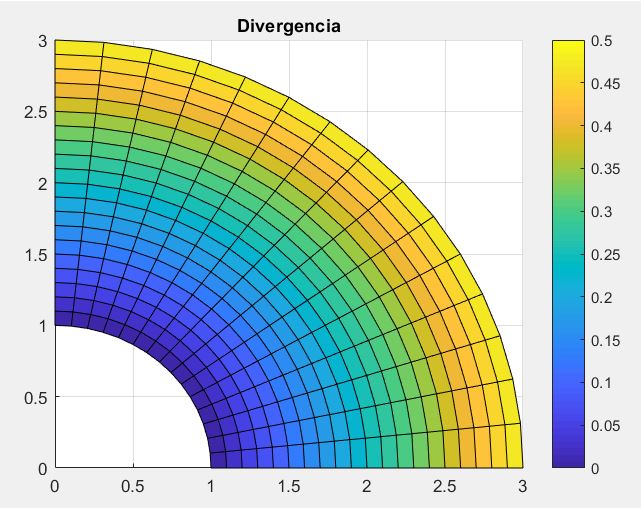Select the colorbar's yellow top end

point(568,46)
